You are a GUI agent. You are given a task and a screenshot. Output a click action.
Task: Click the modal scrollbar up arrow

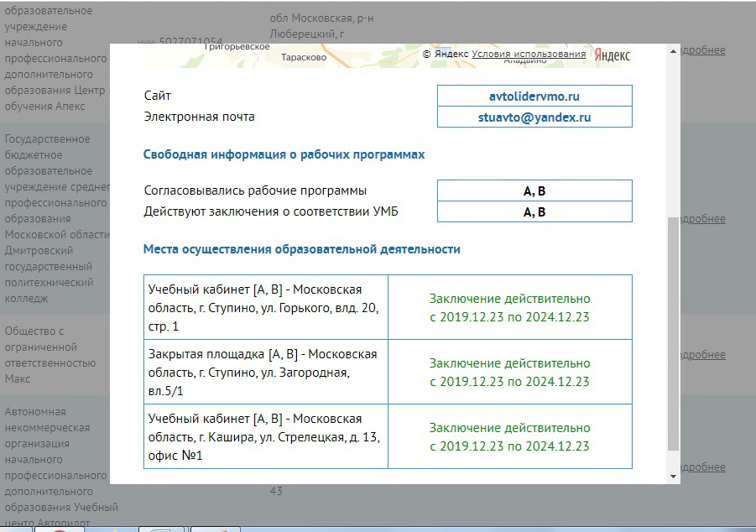673,51
